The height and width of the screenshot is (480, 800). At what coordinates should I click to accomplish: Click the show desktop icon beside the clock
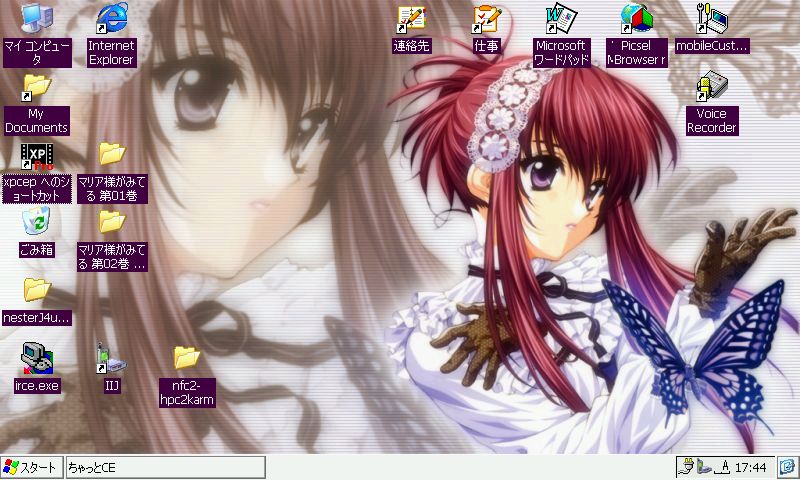(788, 467)
